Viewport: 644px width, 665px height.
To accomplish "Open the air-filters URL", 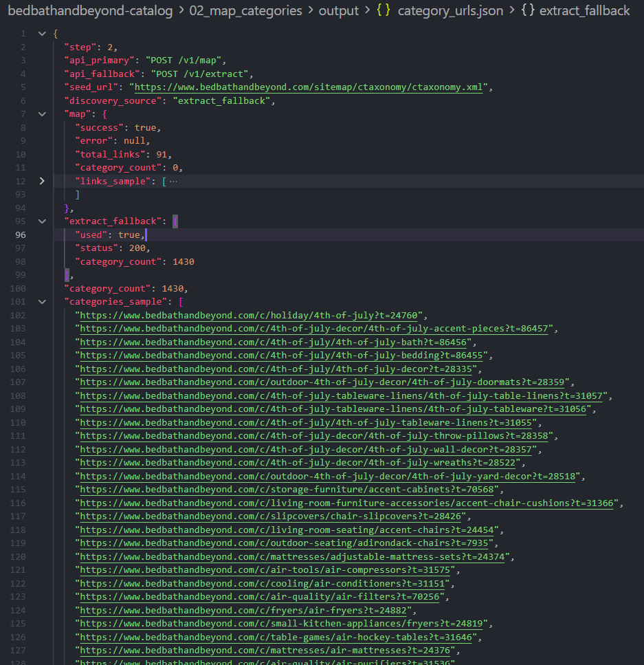I will (x=260, y=597).
